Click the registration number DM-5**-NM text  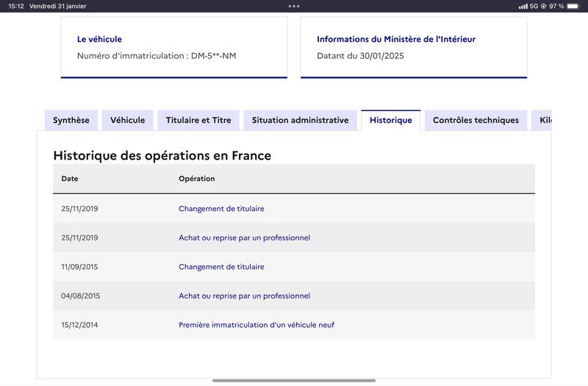(213, 56)
